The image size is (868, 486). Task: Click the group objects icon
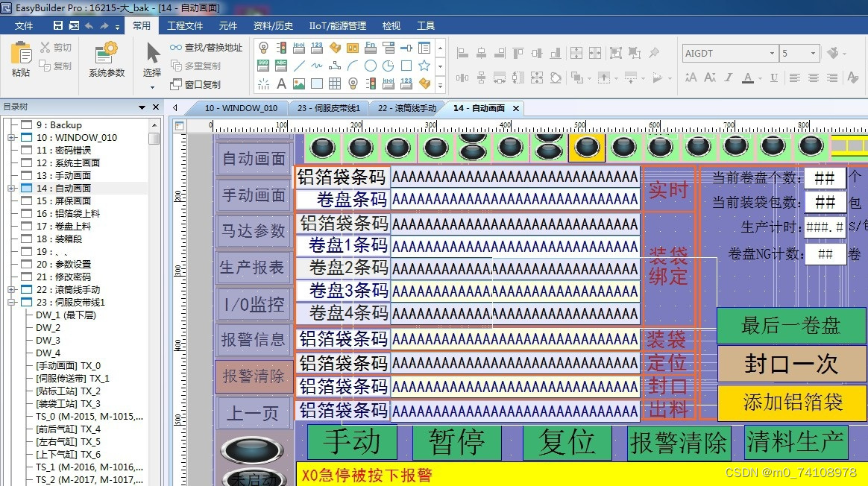click(x=615, y=53)
